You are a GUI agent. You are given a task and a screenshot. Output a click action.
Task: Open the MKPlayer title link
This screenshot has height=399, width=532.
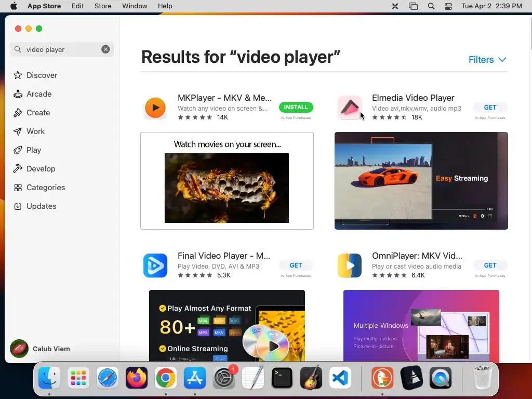pyautogui.click(x=224, y=98)
